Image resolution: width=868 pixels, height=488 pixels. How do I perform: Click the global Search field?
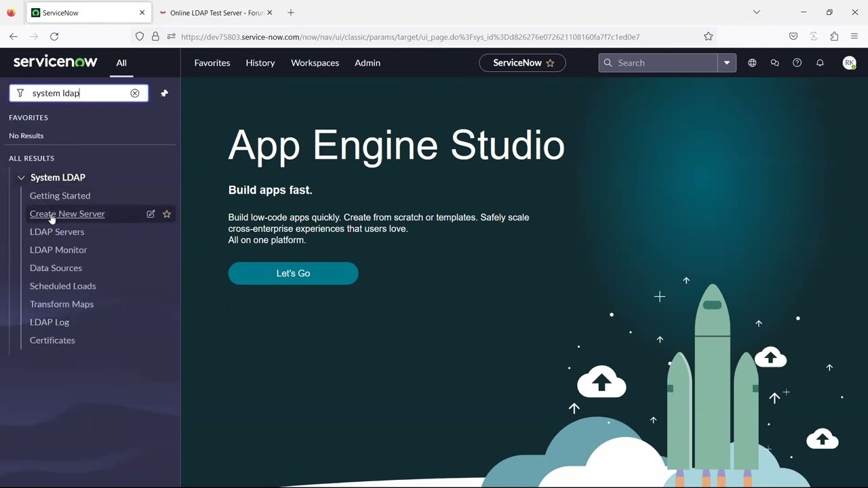658,63
